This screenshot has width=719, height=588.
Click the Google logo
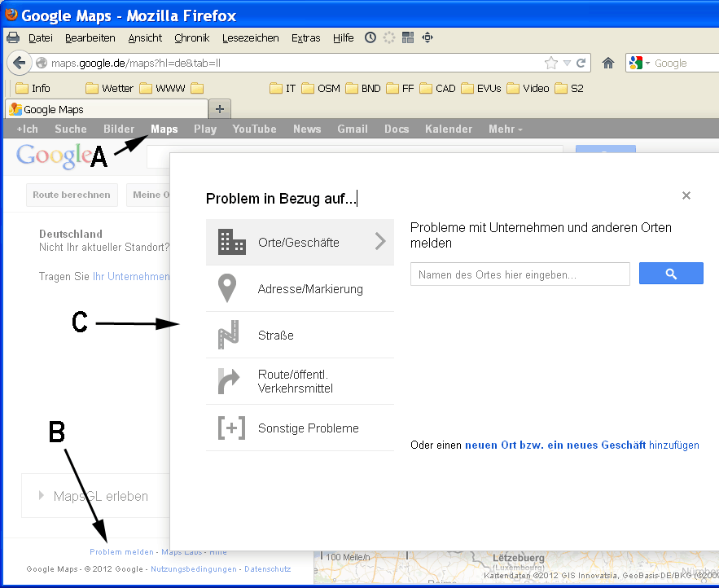(x=54, y=156)
